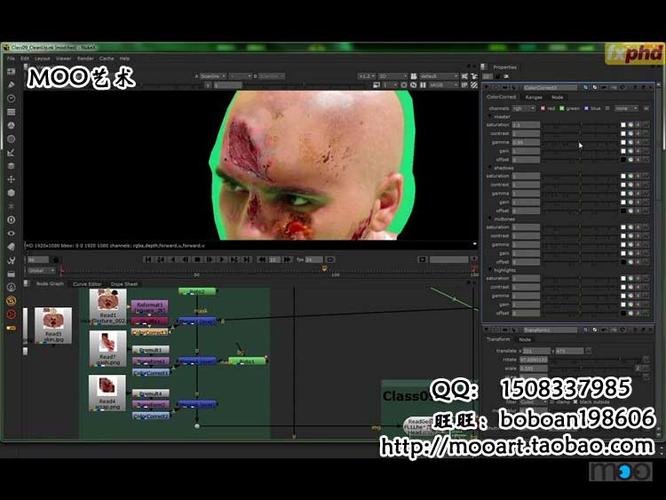
Task: Open the channels rgb dropdown
Action: [x=522, y=108]
